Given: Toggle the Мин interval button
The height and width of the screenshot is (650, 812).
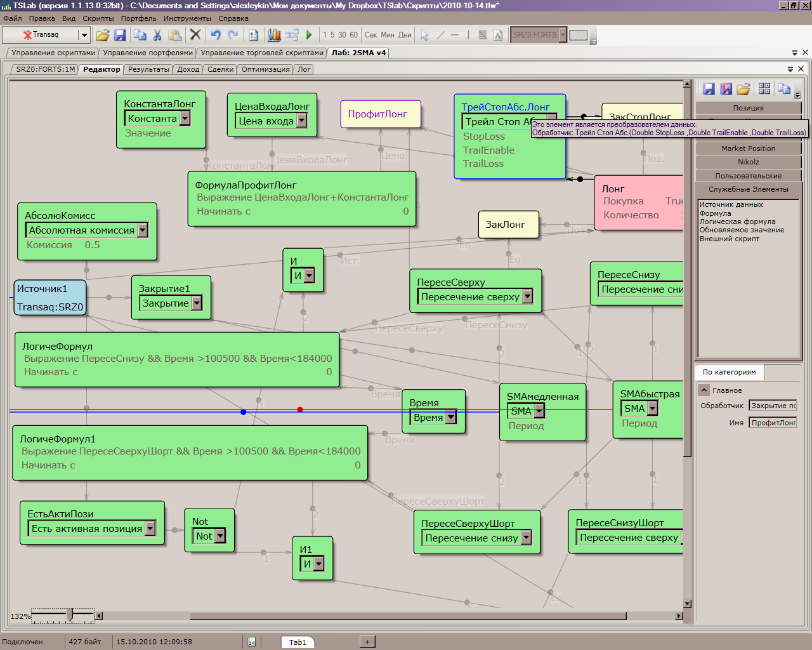Looking at the screenshot, I should pos(388,35).
